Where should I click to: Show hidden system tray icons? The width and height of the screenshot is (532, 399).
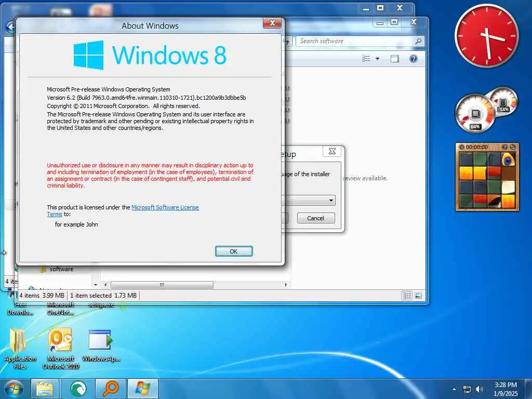[x=454, y=390]
